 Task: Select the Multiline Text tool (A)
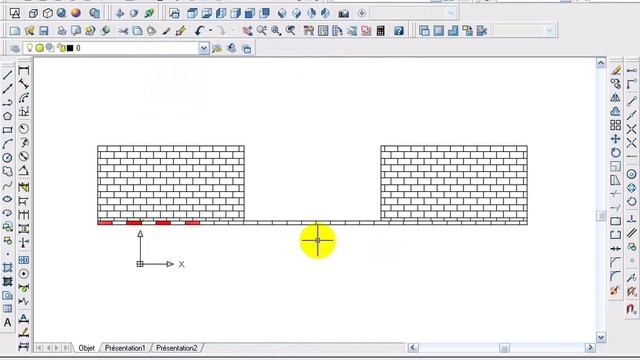pyautogui.click(x=7, y=322)
